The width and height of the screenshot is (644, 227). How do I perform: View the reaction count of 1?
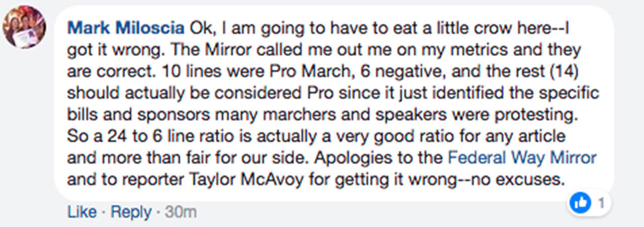point(601,203)
